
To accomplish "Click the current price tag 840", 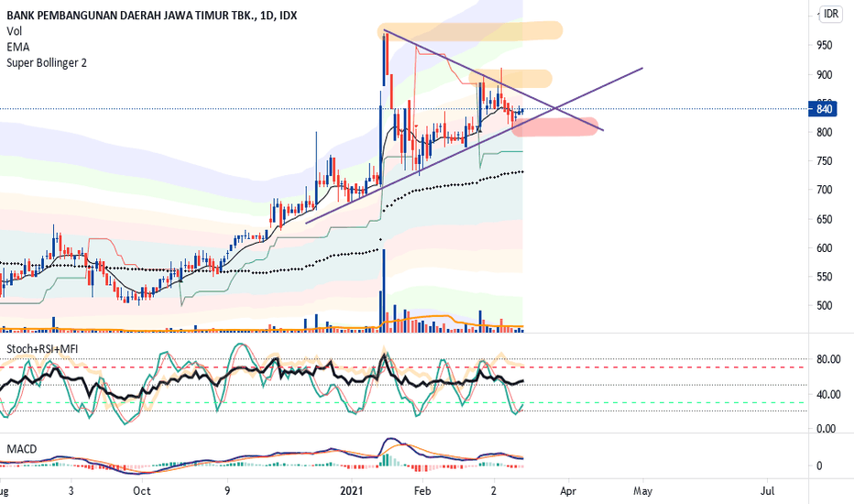I will pyautogui.click(x=824, y=109).
